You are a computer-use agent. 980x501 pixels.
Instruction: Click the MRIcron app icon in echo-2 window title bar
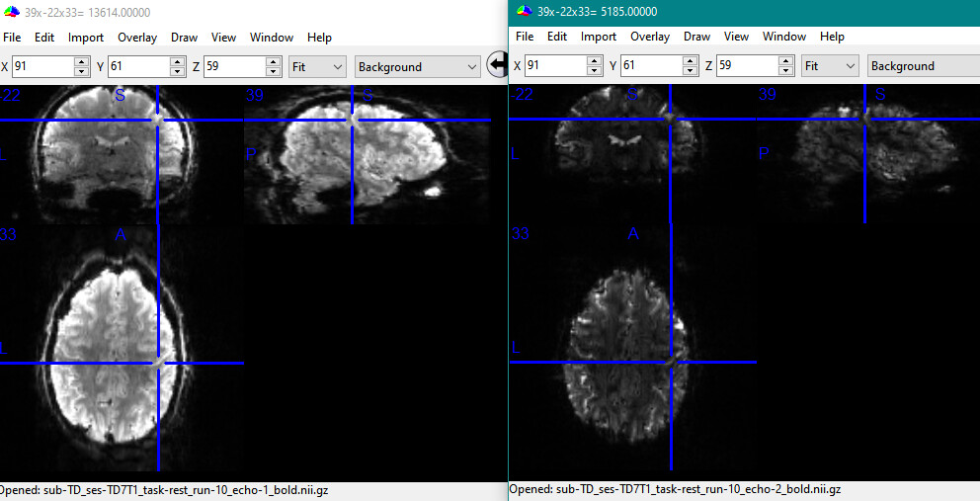click(x=524, y=11)
